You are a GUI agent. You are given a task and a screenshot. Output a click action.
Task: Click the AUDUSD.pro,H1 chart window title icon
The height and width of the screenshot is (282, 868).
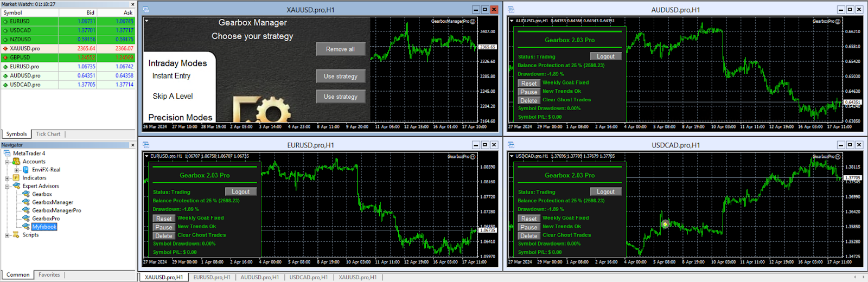[511, 10]
